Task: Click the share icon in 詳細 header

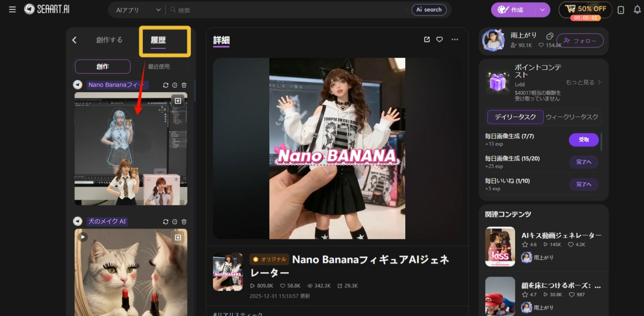Action: (427, 39)
